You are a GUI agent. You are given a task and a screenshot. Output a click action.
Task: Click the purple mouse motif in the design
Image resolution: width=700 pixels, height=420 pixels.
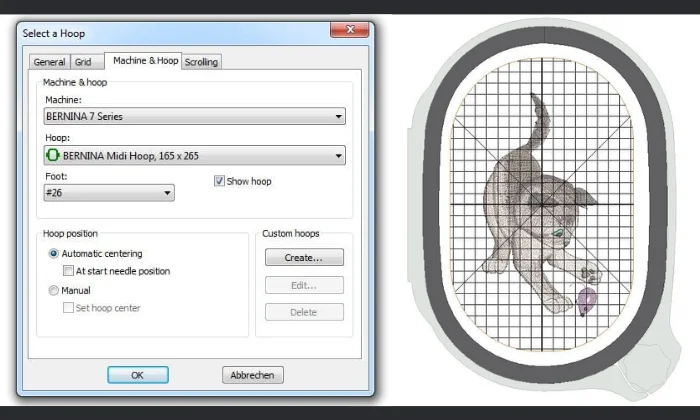coord(586,302)
